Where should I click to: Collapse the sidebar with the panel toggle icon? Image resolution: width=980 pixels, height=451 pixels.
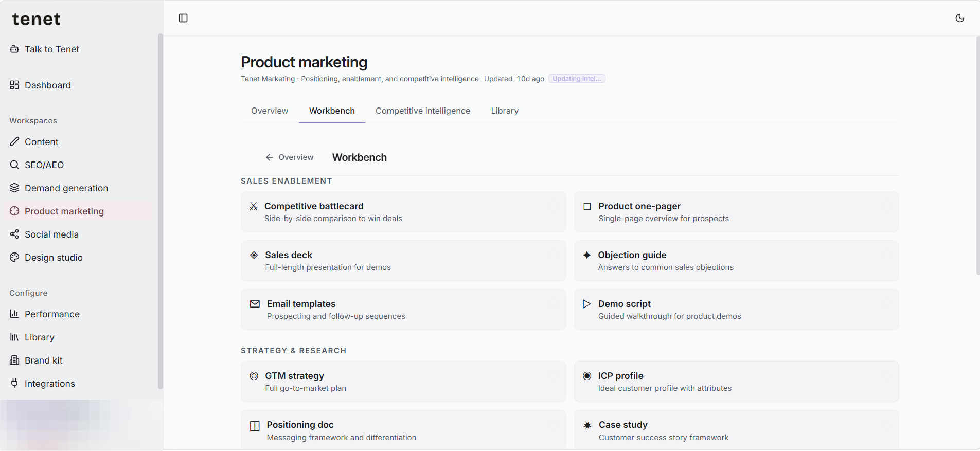pos(183,18)
